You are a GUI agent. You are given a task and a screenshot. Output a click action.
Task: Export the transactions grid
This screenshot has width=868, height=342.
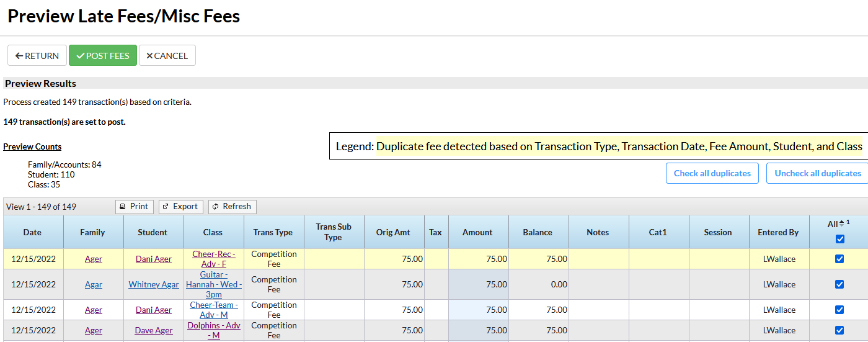click(180, 207)
